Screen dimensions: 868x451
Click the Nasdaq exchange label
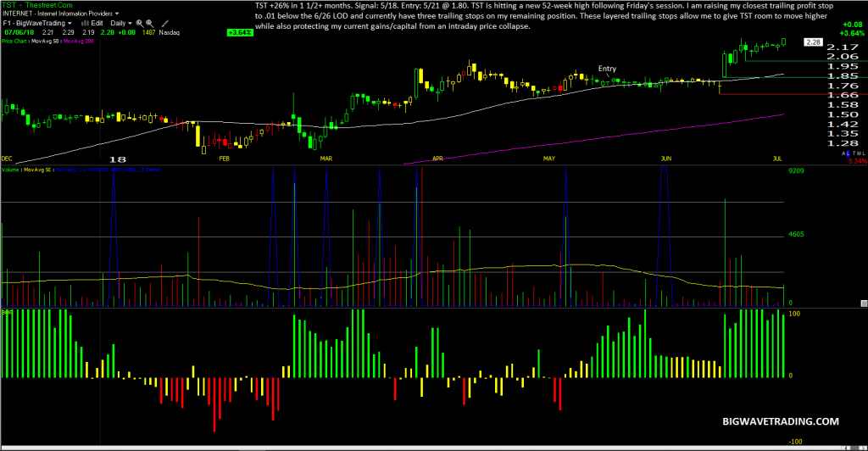tap(170, 33)
